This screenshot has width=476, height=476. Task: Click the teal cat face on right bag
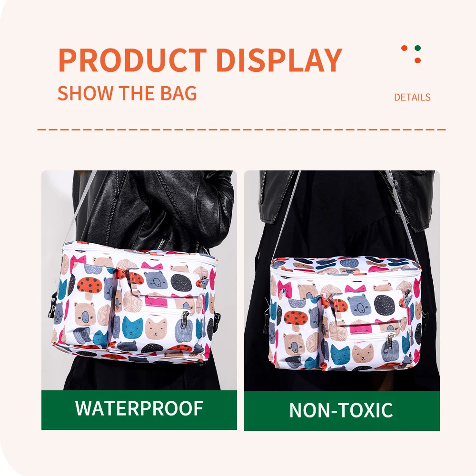click(x=340, y=355)
